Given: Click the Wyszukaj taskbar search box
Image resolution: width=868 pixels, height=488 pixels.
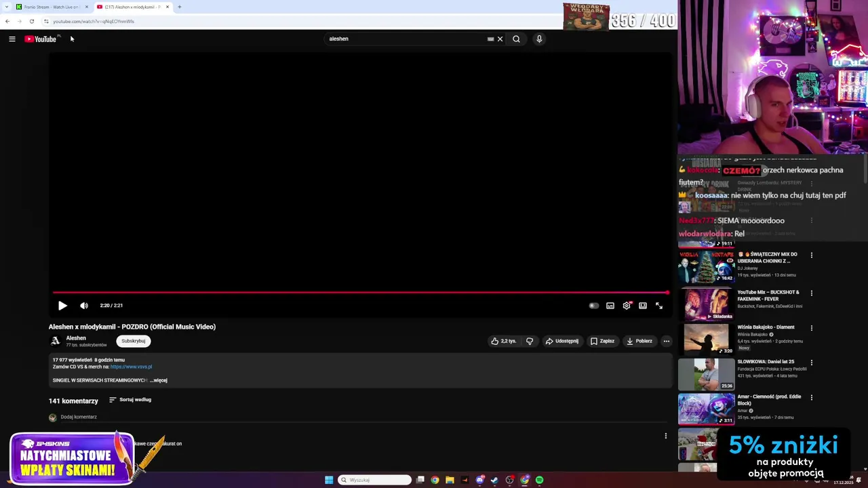Looking at the screenshot, I should [375, 480].
